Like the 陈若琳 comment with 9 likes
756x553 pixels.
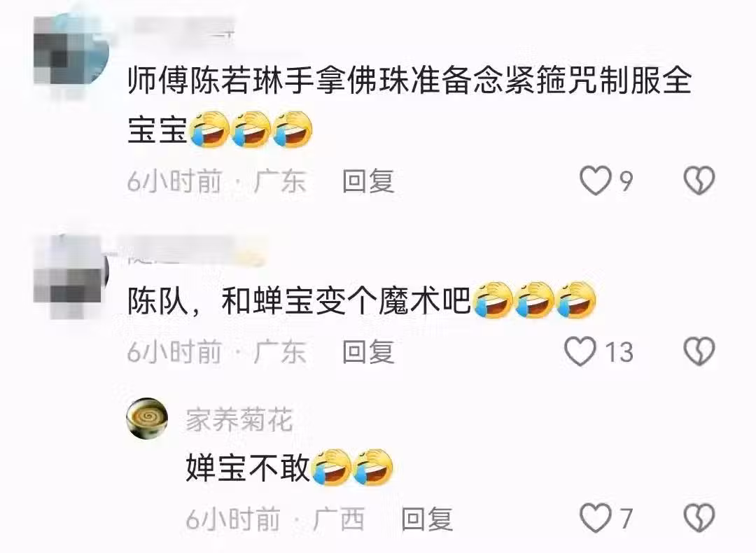click(595, 181)
